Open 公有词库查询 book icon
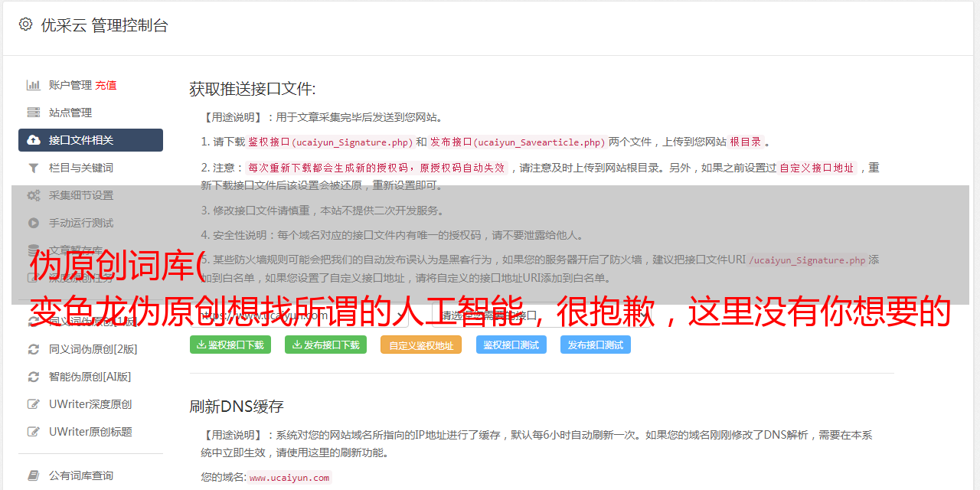This screenshot has height=490, width=980. coord(34,475)
